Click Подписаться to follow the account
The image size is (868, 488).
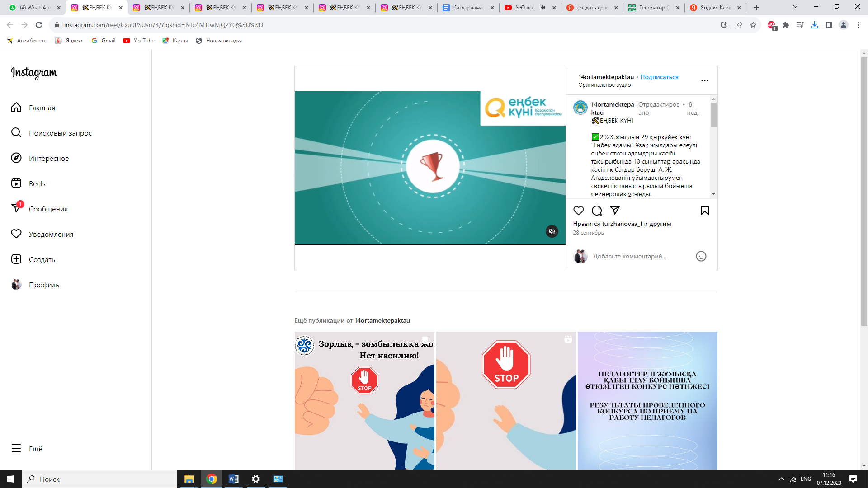point(659,77)
